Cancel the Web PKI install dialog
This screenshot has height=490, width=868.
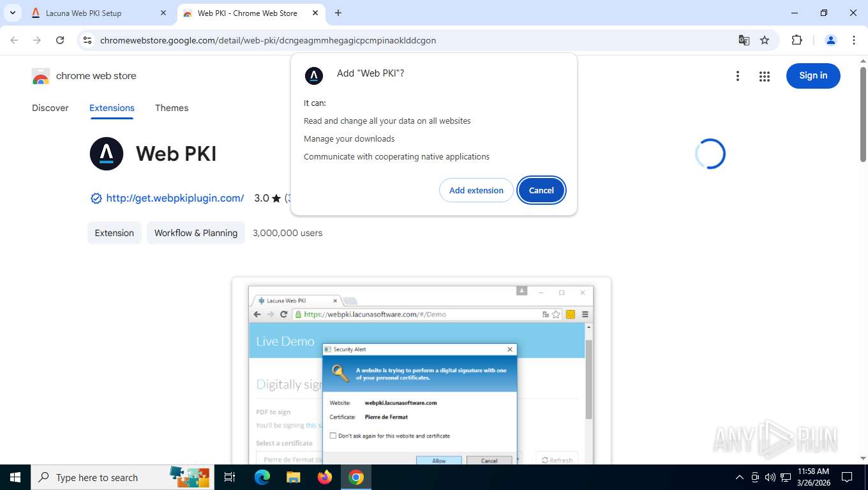click(x=541, y=190)
